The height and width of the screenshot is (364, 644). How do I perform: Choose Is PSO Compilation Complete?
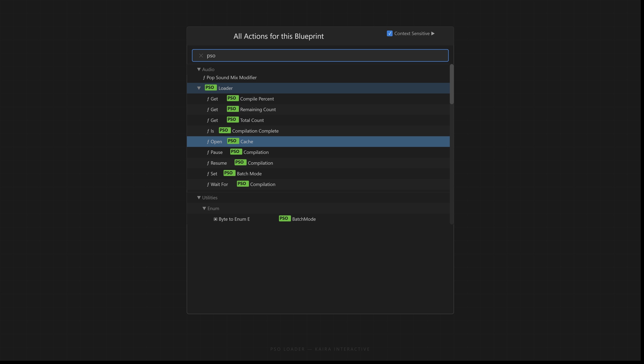click(318, 131)
